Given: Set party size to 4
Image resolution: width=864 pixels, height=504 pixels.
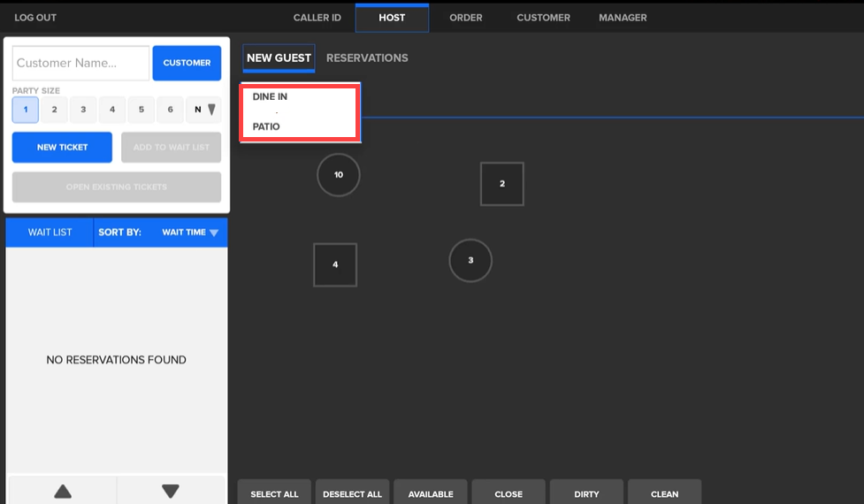Looking at the screenshot, I should 112,110.
